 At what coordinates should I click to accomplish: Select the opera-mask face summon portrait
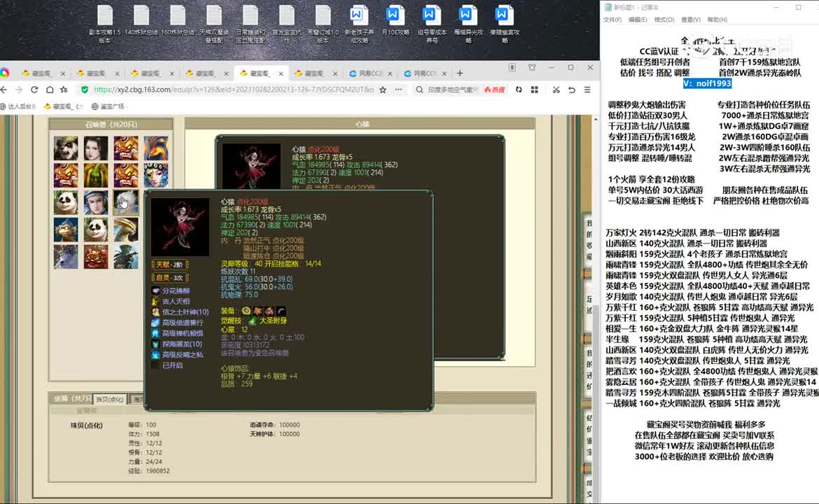point(156,175)
